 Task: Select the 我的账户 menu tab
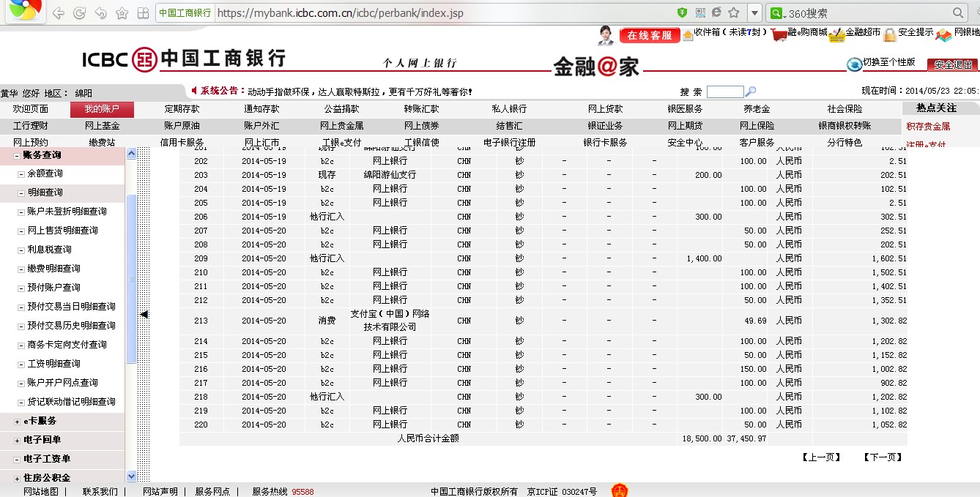coord(102,109)
